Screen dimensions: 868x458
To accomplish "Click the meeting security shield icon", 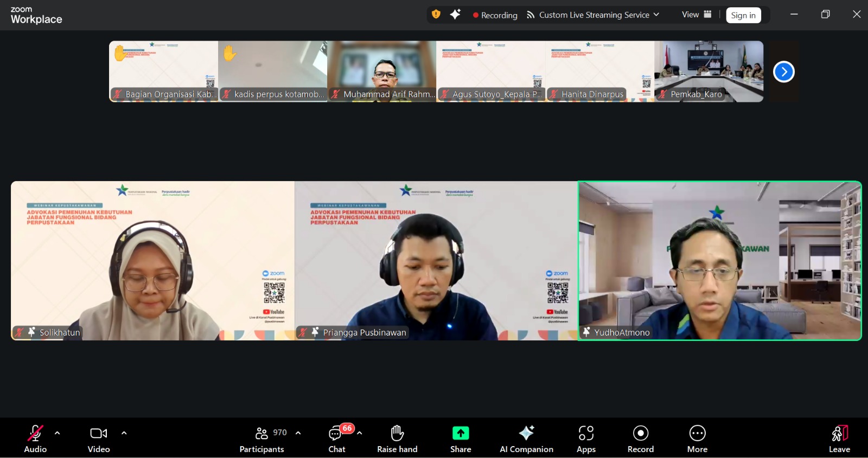I will (x=436, y=15).
